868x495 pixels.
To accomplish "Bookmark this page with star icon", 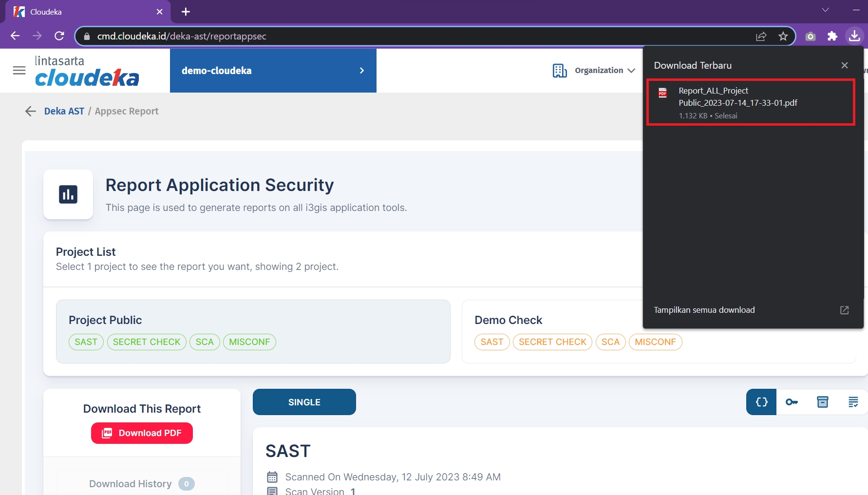I will point(783,36).
